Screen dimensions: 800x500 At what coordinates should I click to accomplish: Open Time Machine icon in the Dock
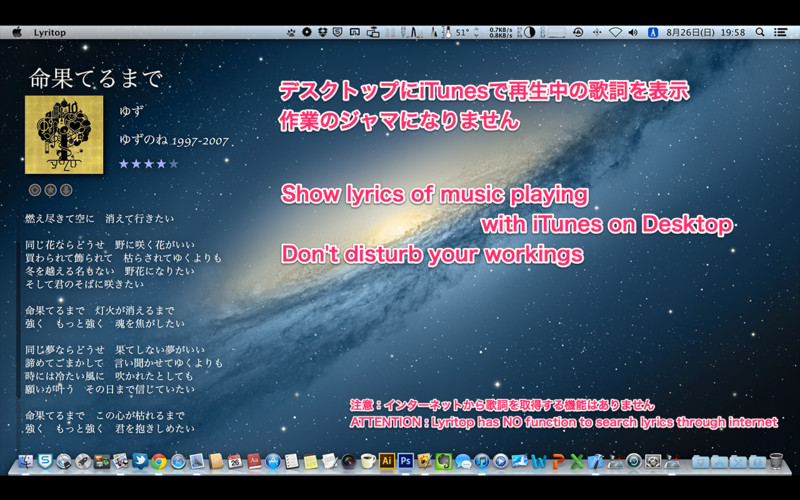[x=634, y=461]
